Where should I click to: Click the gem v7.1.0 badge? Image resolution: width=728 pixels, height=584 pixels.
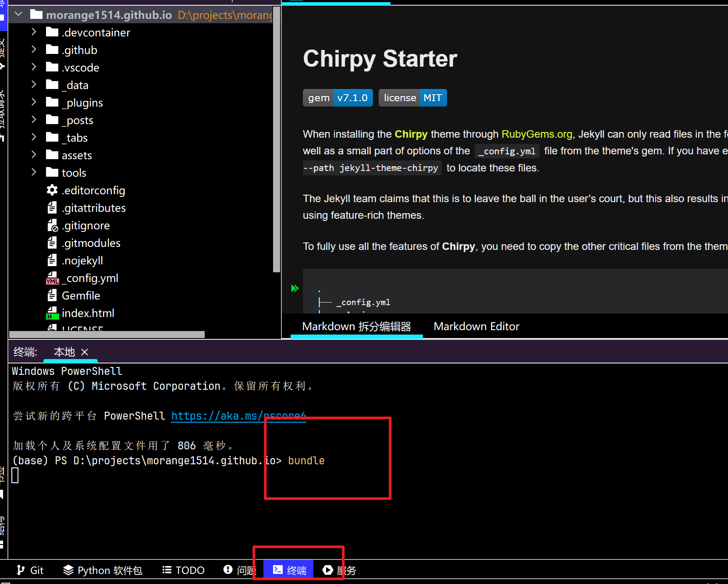338,98
